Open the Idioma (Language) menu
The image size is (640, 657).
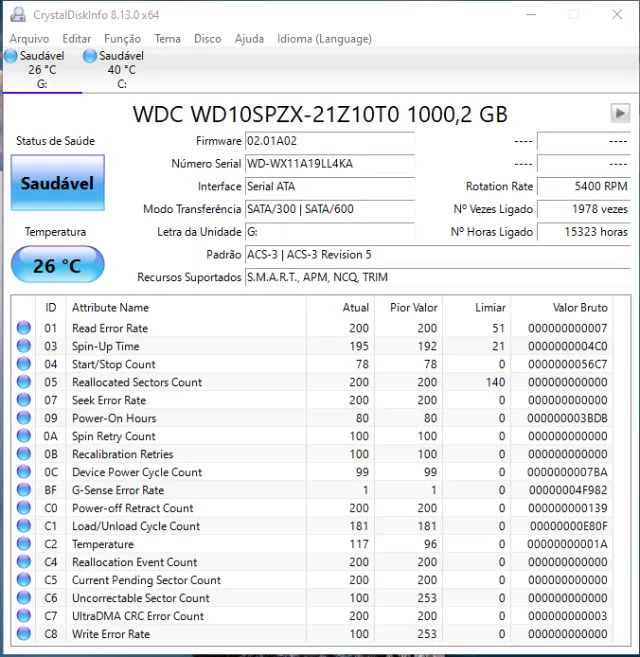[324, 39]
